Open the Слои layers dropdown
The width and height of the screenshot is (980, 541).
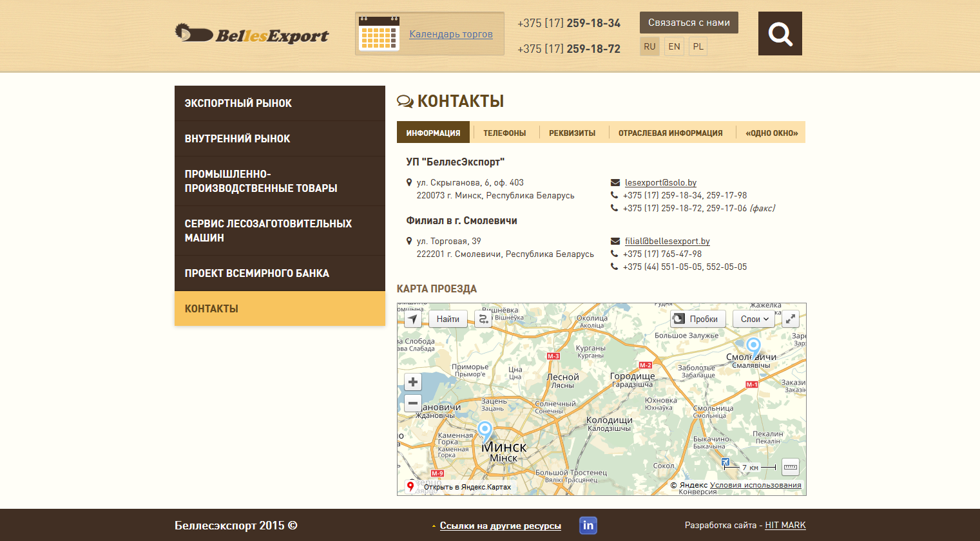pos(754,319)
